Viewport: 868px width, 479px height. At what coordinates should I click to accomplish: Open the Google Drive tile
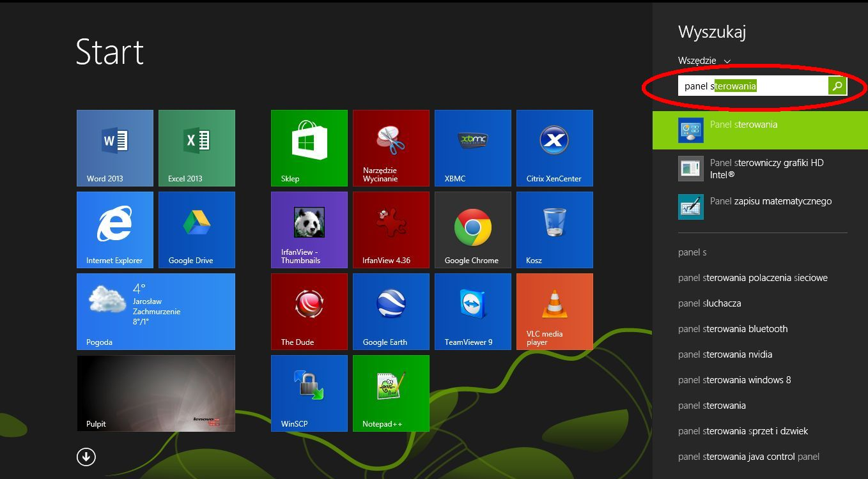point(197,230)
